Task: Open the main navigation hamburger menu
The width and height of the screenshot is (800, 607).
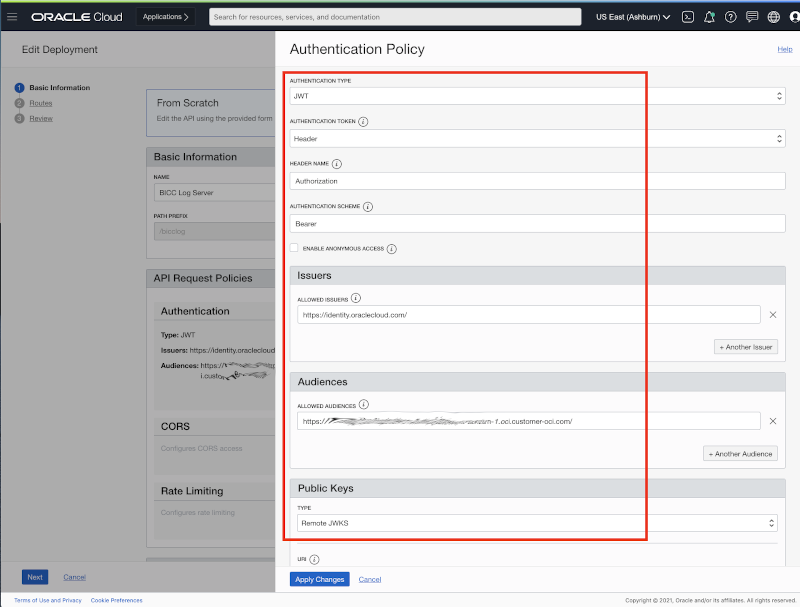Action: 13,16
